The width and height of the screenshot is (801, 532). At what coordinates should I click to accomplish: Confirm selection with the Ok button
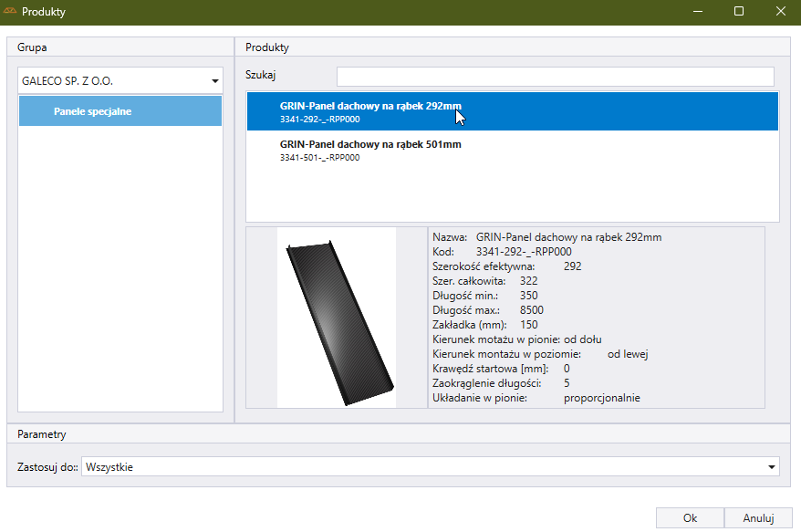690,517
